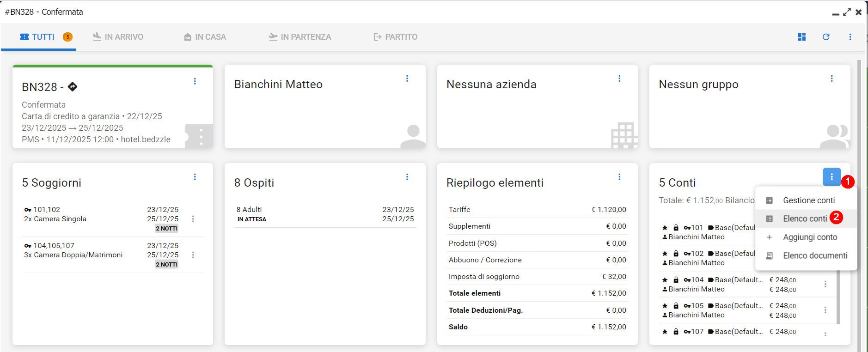Click the 8 Adulti guest row
Viewport: 868px width, 352px height.
(x=324, y=214)
